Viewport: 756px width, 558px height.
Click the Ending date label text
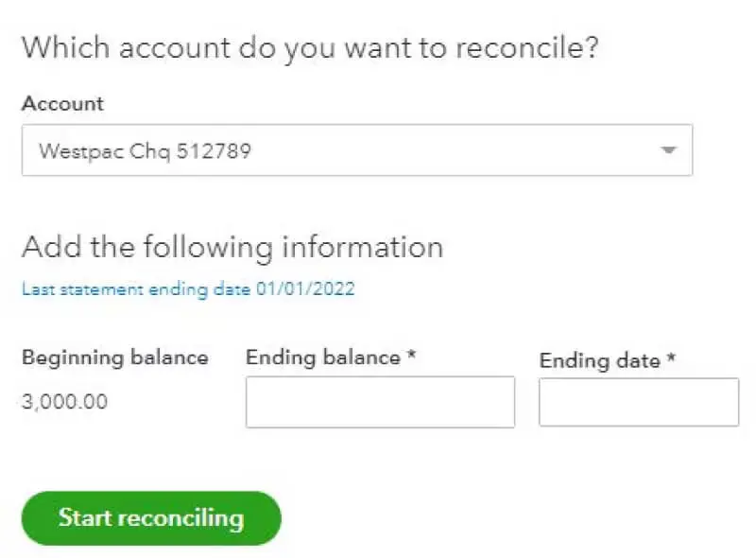(599, 360)
